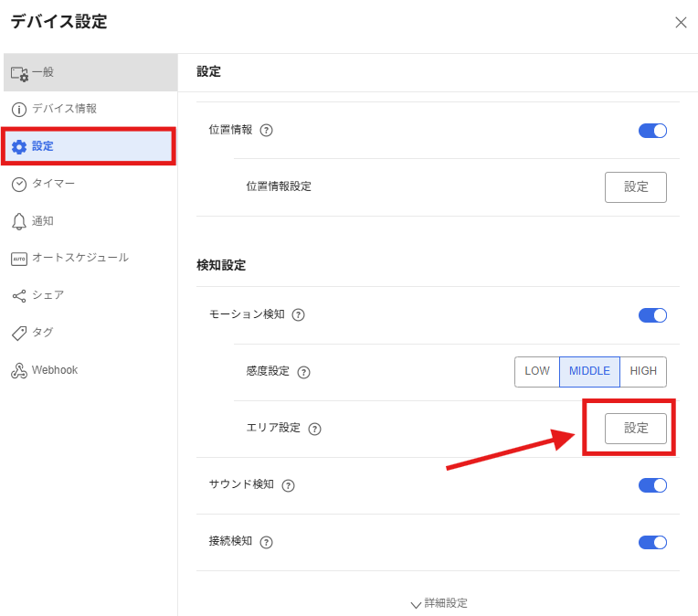The width and height of the screenshot is (698, 616).
Task: Click the question mark next to 感度設定
Action: pyautogui.click(x=304, y=372)
